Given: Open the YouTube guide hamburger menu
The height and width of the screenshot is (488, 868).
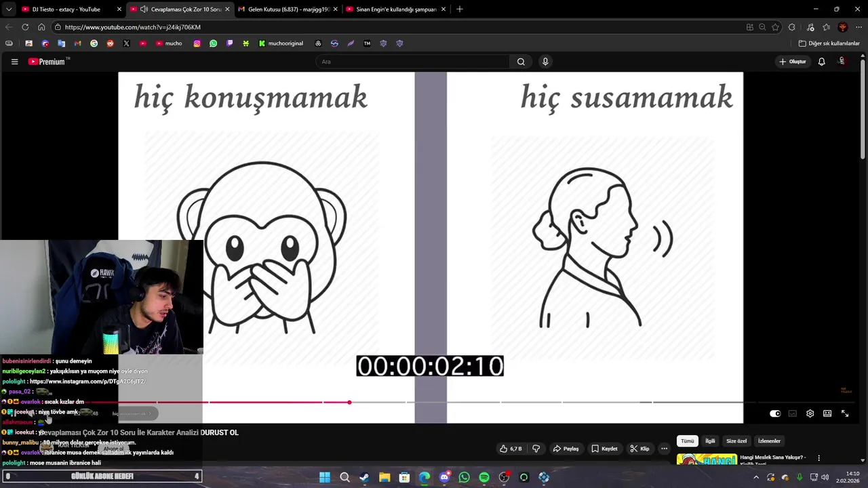Looking at the screenshot, I should point(14,62).
